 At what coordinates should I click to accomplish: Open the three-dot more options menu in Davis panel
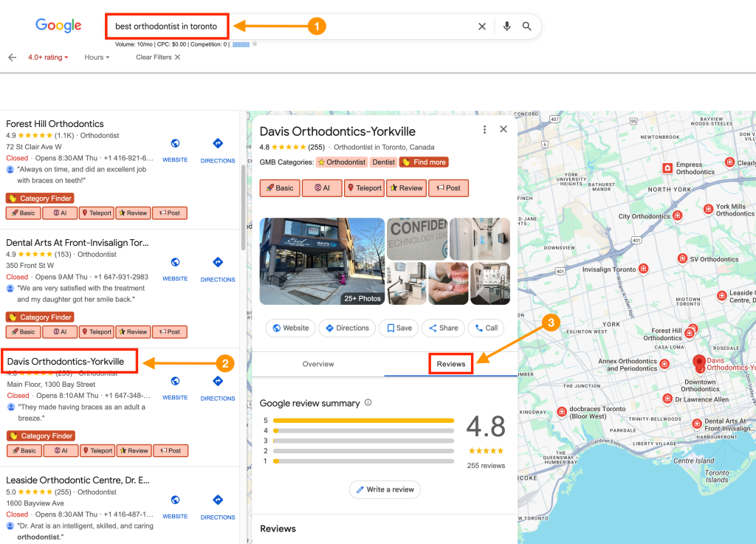click(x=484, y=130)
